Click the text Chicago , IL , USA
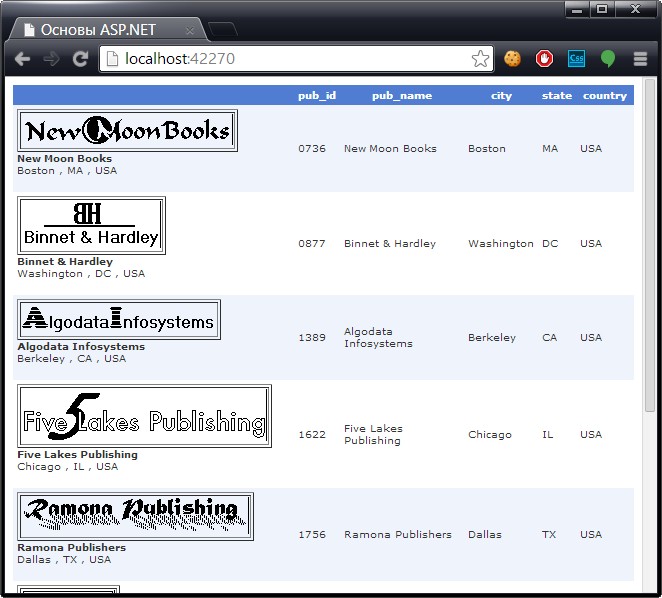 tap(68, 467)
